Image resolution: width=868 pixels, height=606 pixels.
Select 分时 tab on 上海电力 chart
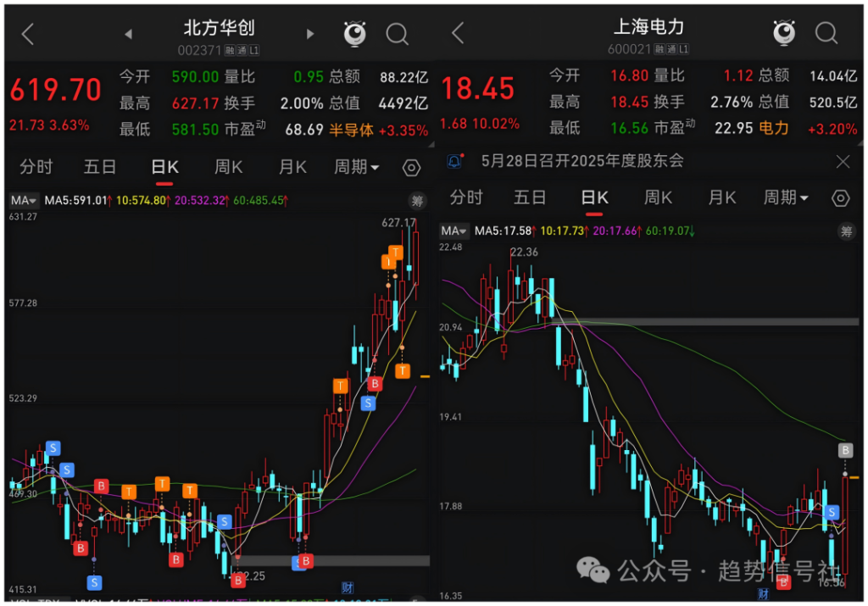pyautogui.click(x=466, y=197)
